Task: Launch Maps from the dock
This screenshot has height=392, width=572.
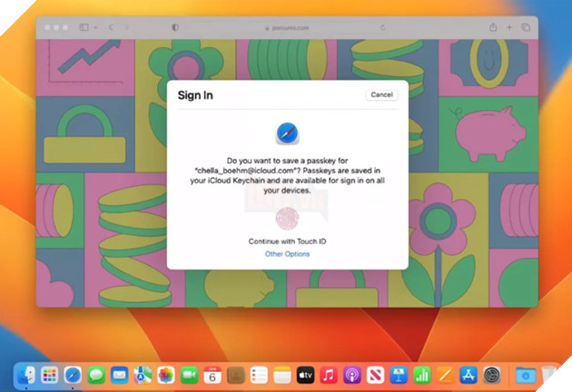Action: [x=143, y=375]
